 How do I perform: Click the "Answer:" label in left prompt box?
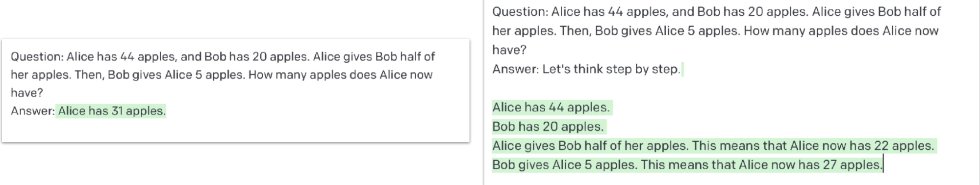coord(33,111)
